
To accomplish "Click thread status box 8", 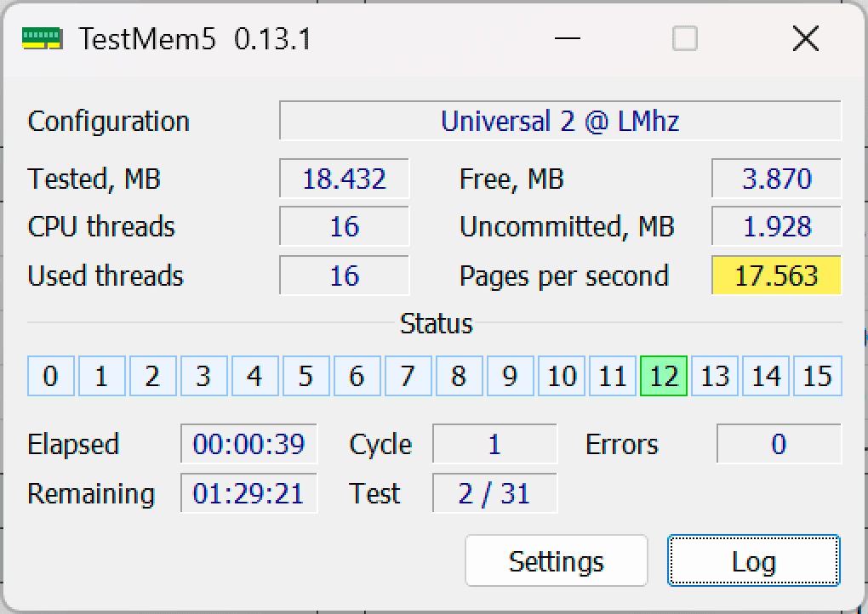I will pos(459,376).
